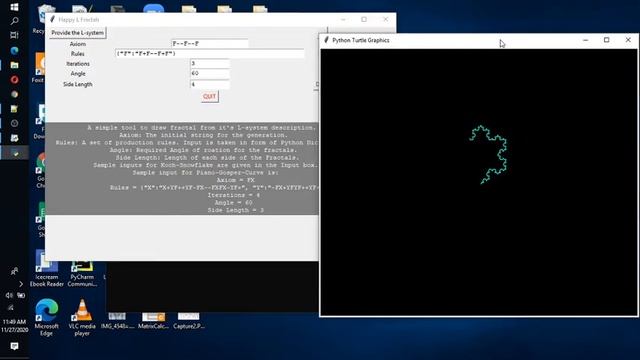Click the 'Iterations = 4' sample text line
The height and width of the screenshot is (360, 640).
pos(234,195)
